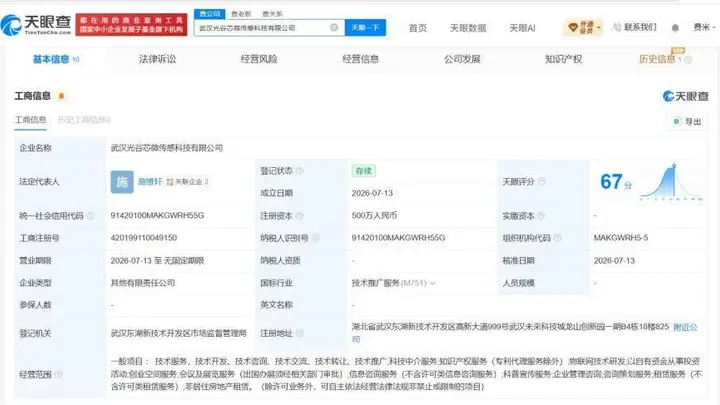This screenshot has width=720, height=405.
Task: Click the help icon beside 纳税人识别号
Action: click(315, 238)
